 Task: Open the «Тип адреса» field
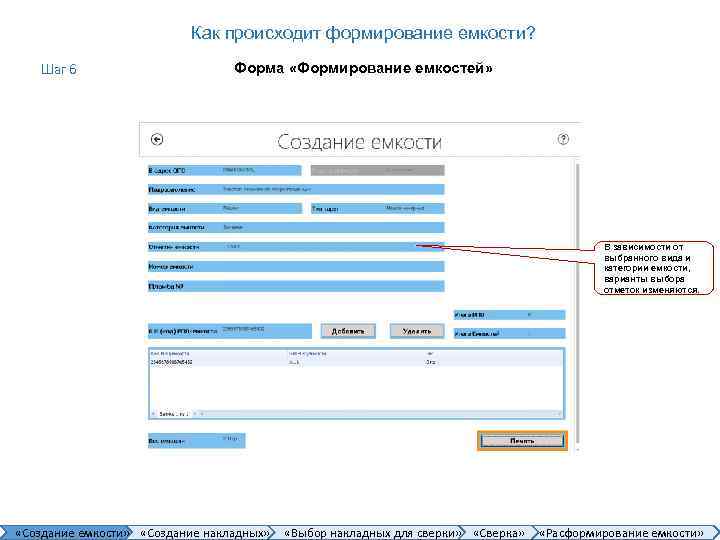tap(377, 208)
